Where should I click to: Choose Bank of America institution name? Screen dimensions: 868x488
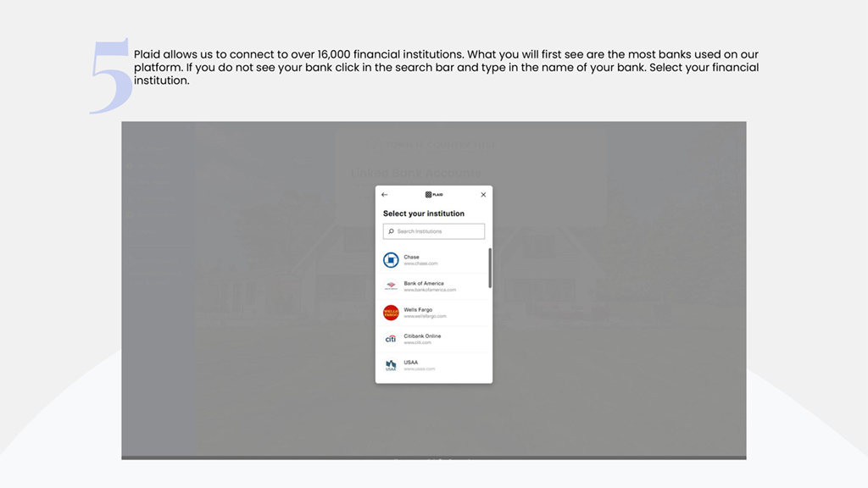coord(424,283)
